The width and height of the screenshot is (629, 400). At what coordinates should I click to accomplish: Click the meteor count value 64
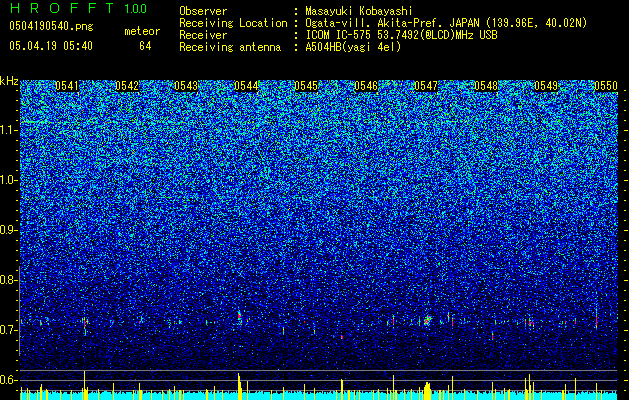click(145, 46)
